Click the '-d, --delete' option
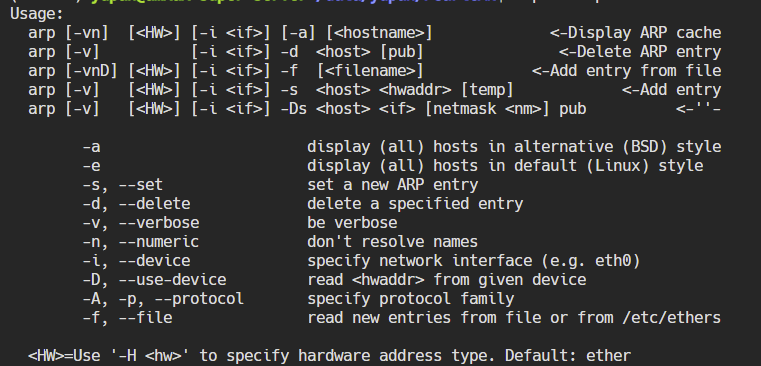 pos(136,203)
